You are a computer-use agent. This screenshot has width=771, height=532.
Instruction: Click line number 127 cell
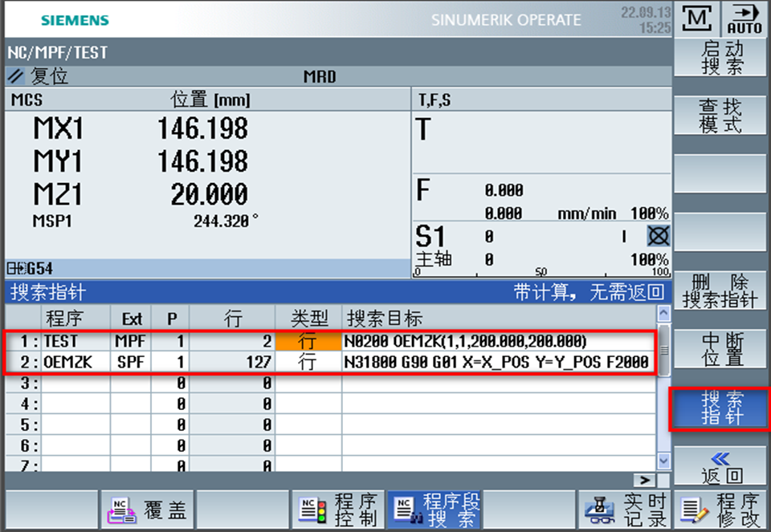point(231,362)
